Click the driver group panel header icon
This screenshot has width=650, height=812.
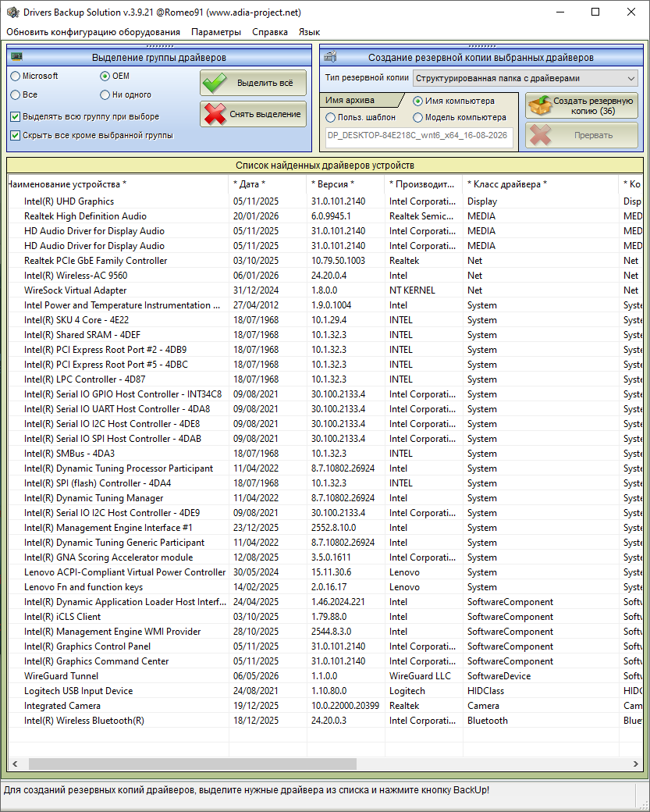click(17, 57)
